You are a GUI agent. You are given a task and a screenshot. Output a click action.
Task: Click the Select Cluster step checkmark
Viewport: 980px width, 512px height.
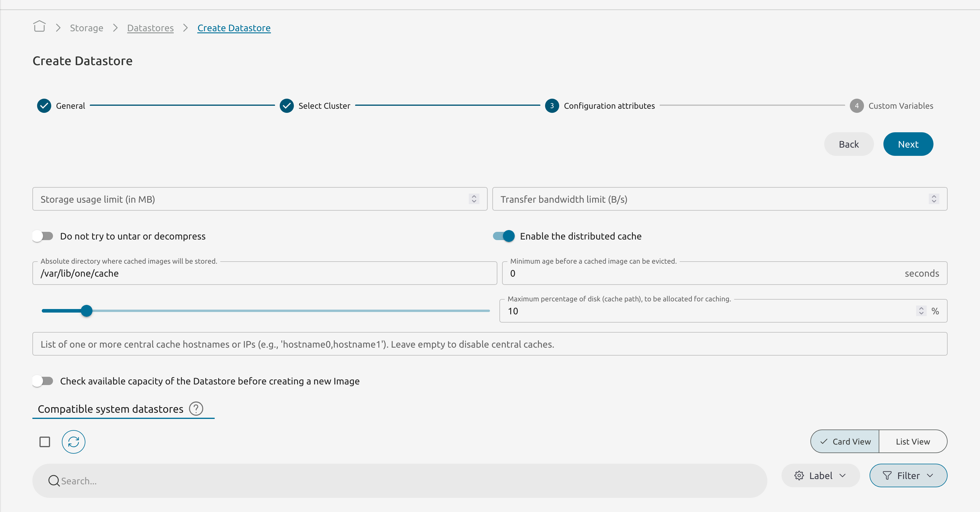(287, 106)
